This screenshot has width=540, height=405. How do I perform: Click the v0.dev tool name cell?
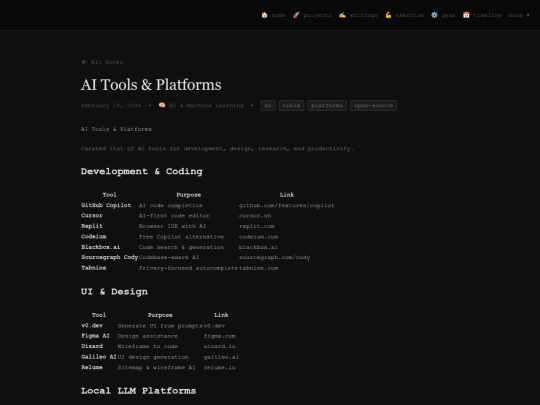(x=92, y=325)
